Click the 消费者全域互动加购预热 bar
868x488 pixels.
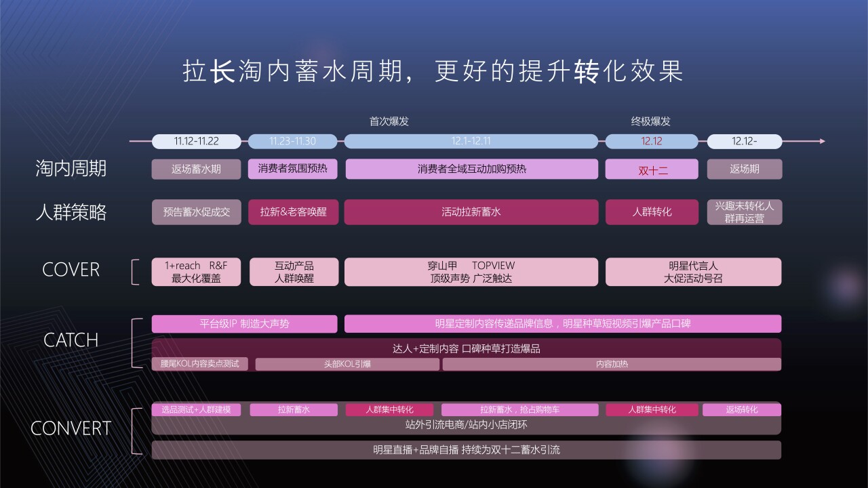pyautogui.click(x=471, y=169)
